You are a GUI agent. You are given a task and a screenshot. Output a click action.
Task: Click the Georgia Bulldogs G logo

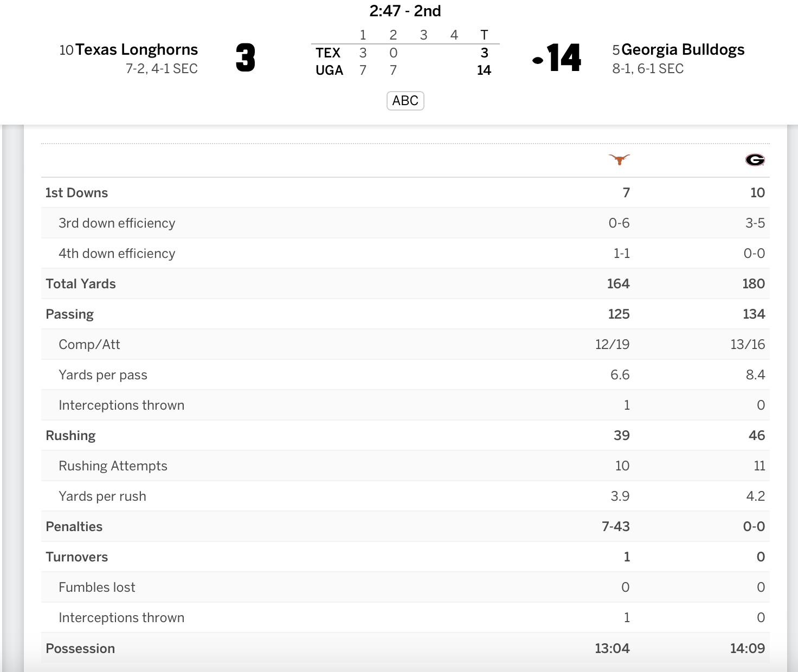click(755, 160)
